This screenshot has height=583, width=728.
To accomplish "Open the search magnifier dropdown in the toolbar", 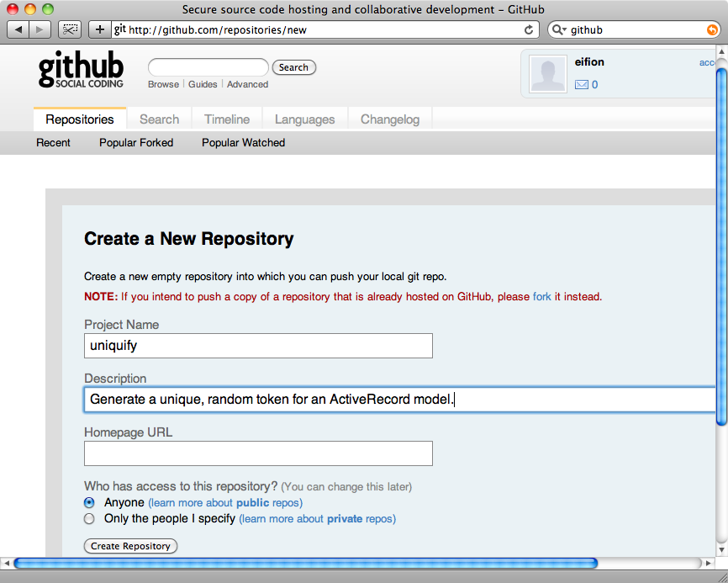I will tap(558, 29).
